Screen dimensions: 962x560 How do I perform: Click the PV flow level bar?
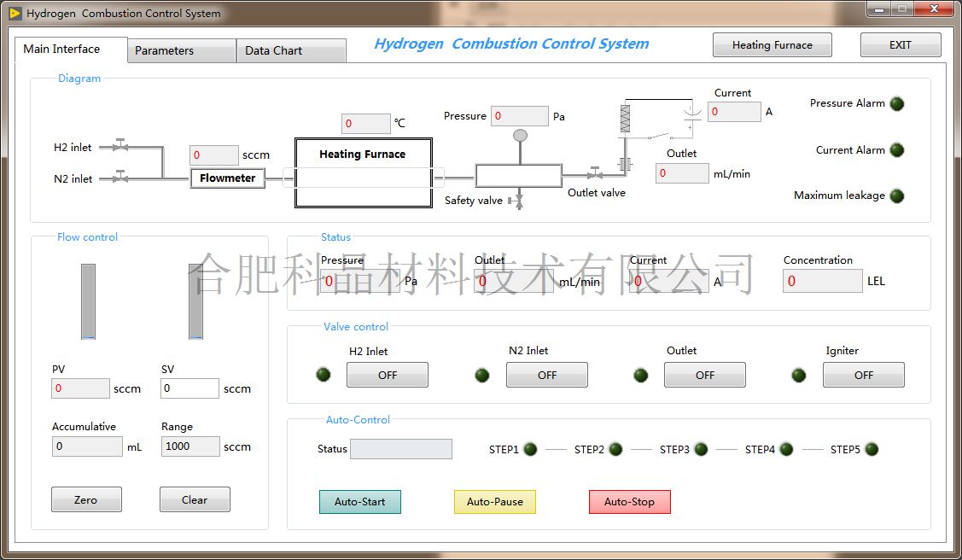(x=88, y=301)
